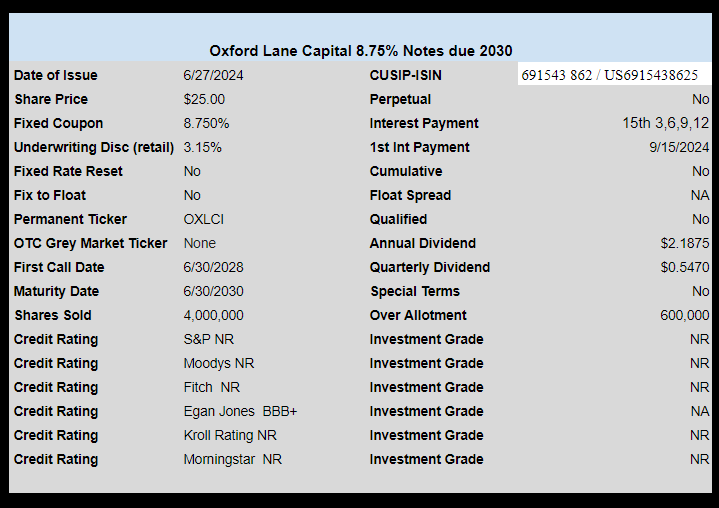Screen dimensions: 719x508
Task: Click the Float Spread value NA
Action: tap(700, 195)
